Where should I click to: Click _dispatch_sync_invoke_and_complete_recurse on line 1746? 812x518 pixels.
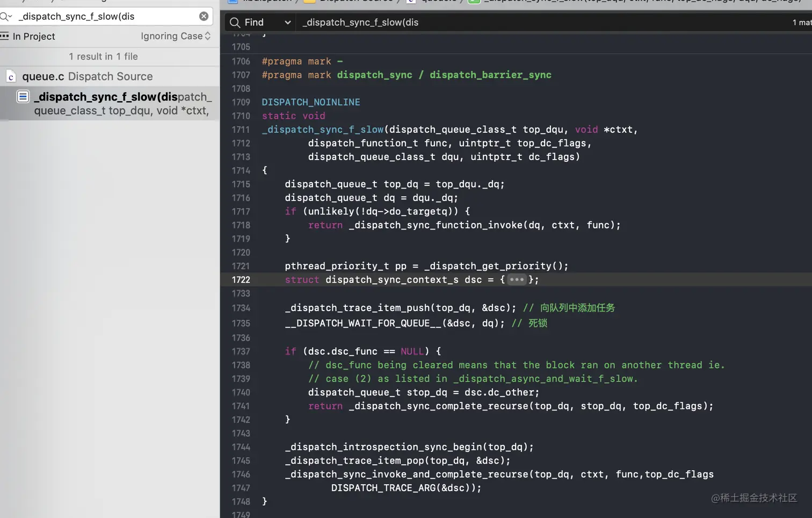[407, 474]
